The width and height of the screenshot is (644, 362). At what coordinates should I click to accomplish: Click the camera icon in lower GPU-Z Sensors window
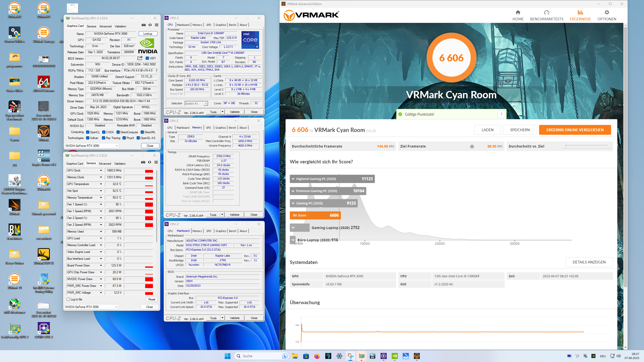pyautogui.click(x=143, y=162)
